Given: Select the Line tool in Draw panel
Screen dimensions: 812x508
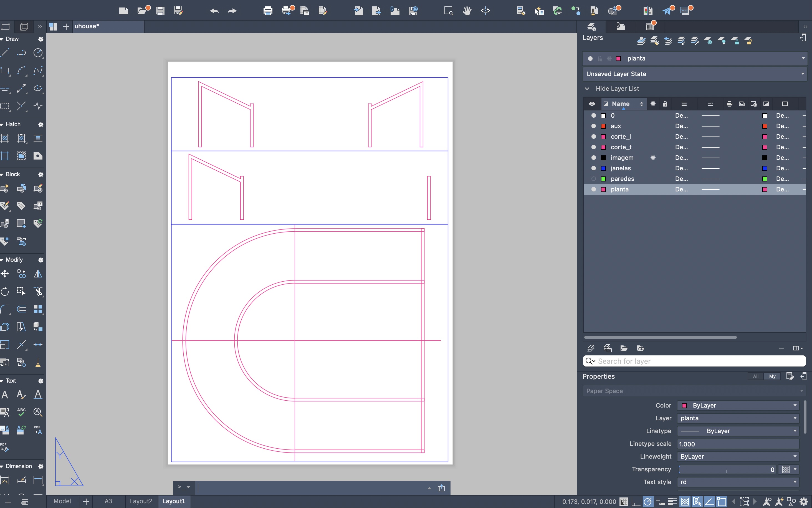Looking at the screenshot, I should 5,53.
